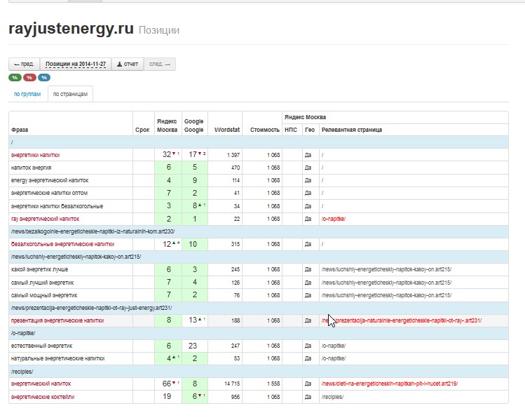Open phrase 'натуральные энергетические напитки'
525x420 pixels.
point(57,359)
